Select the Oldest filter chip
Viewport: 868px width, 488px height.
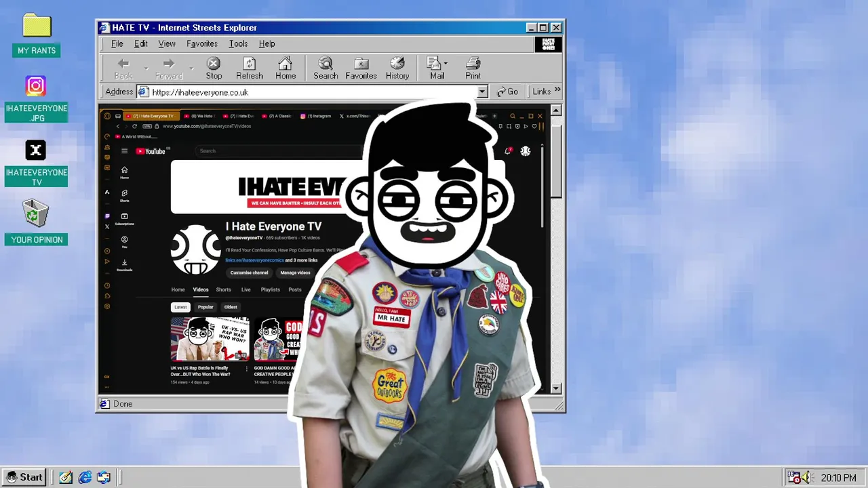(231, 307)
